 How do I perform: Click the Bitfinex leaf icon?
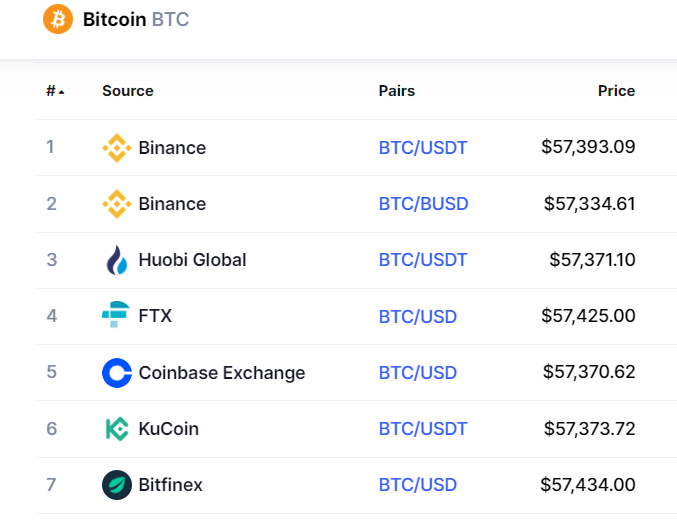tap(117, 485)
